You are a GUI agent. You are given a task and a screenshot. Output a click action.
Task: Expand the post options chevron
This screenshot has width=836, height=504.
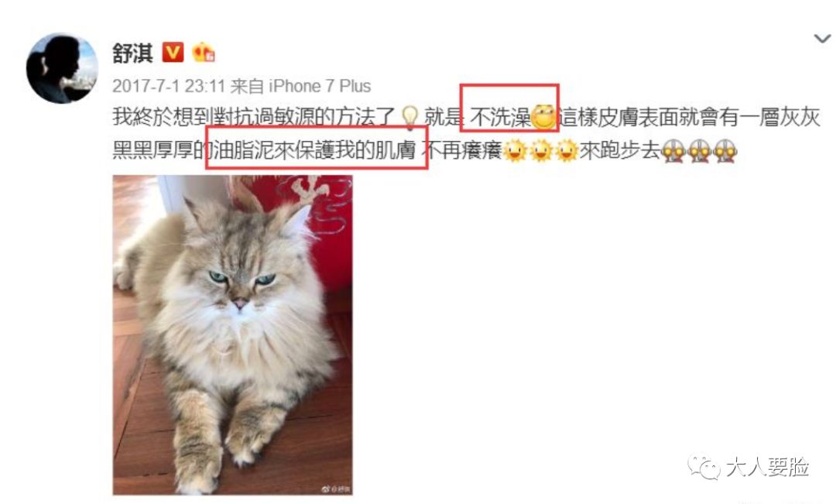821,39
